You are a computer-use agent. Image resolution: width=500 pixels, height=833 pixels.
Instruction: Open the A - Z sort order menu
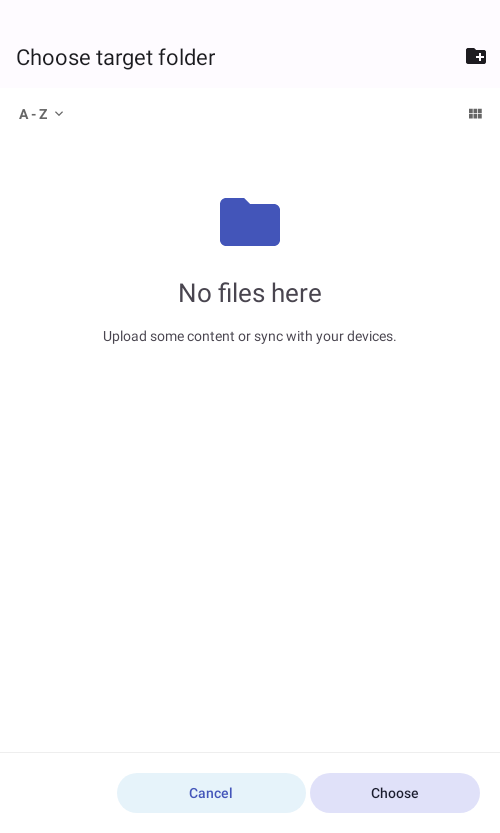tap(41, 114)
